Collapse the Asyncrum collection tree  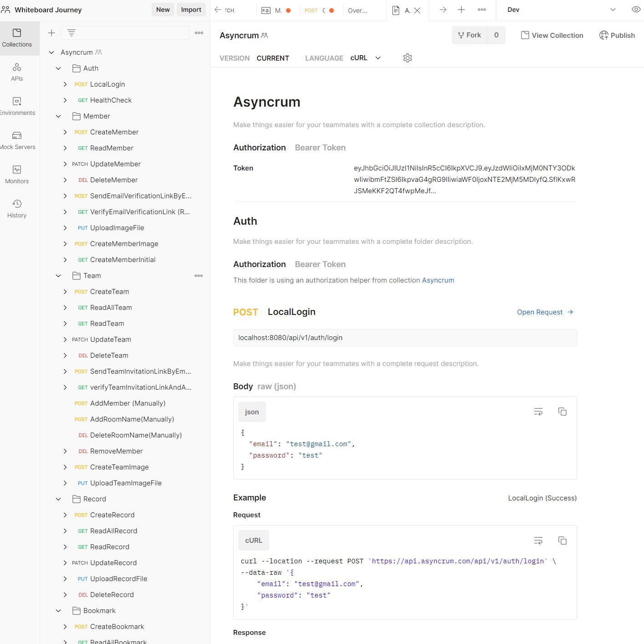pyautogui.click(x=51, y=52)
